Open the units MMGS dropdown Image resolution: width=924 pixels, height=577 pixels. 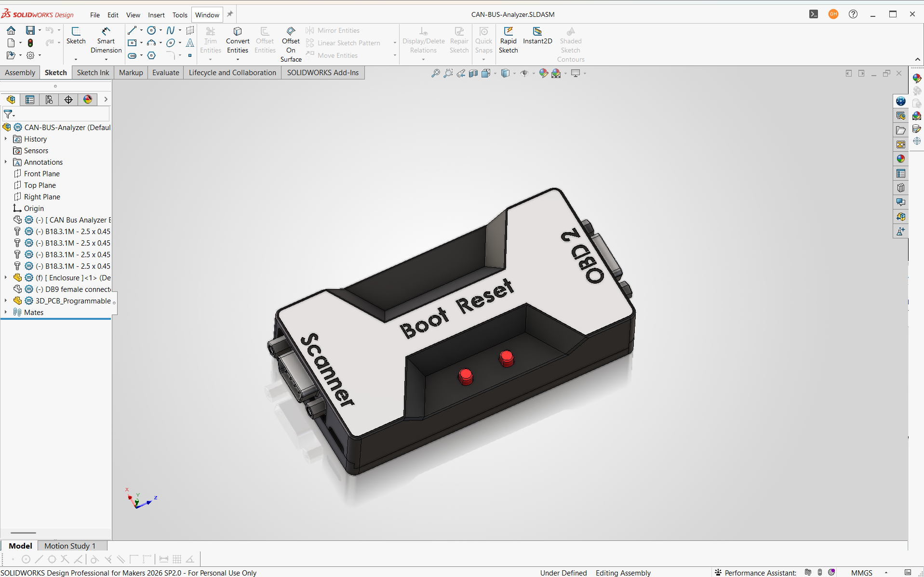[x=886, y=573]
